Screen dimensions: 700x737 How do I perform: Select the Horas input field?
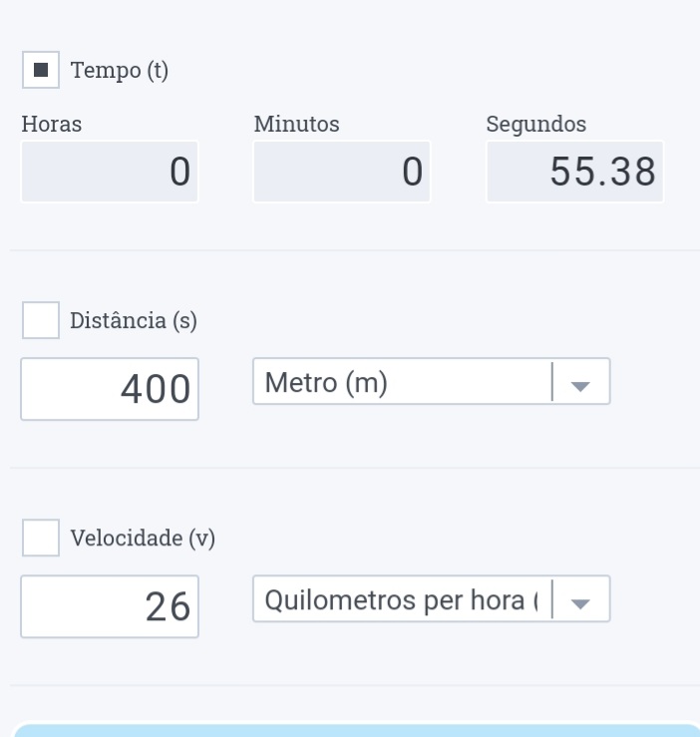[x=110, y=172]
